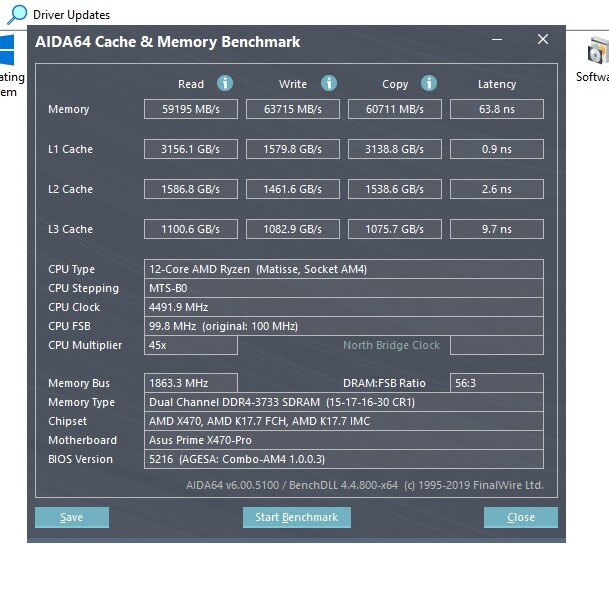Click the Windows logo icon at left
The width and height of the screenshot is (609, 590).
[7, 50]
